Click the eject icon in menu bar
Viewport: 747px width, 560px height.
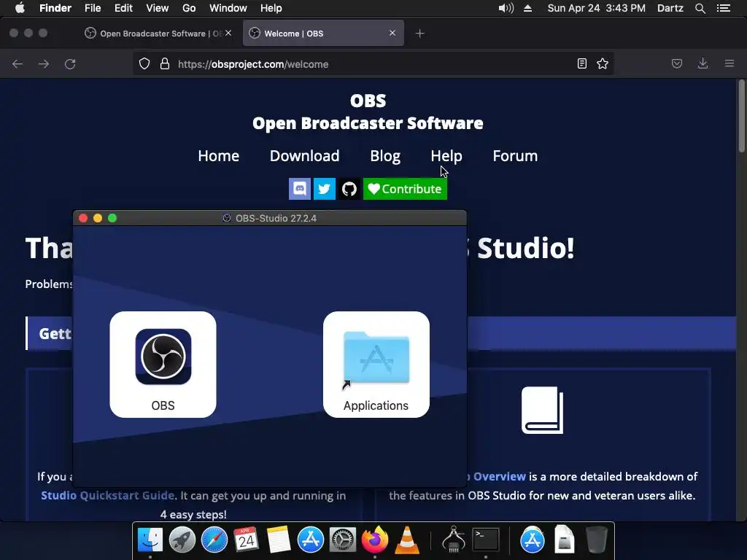coord(528,8)
